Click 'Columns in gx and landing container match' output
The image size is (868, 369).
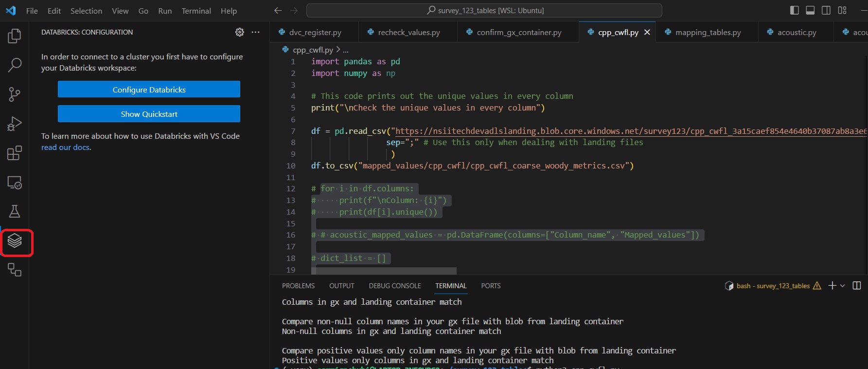tap(372, 302)
